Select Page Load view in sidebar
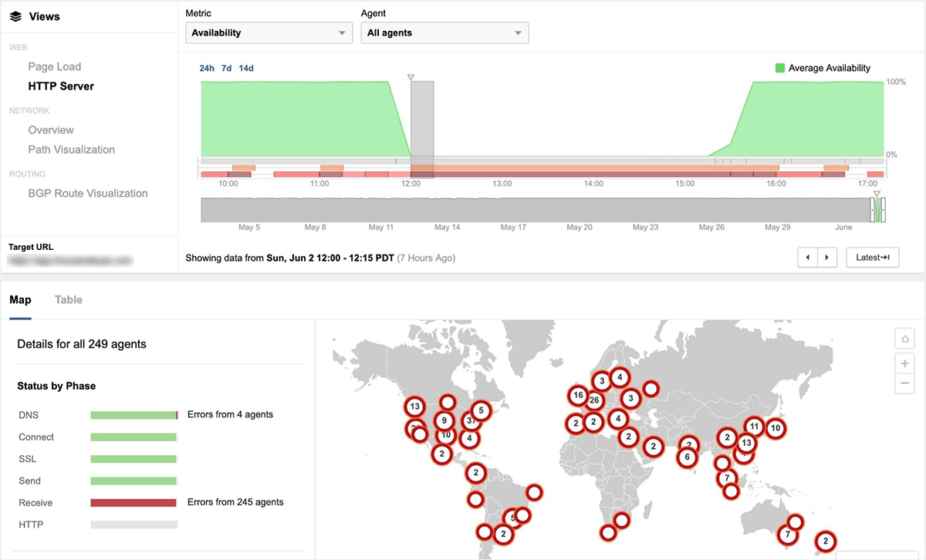The image size is (926, 560). click(55, 67)
